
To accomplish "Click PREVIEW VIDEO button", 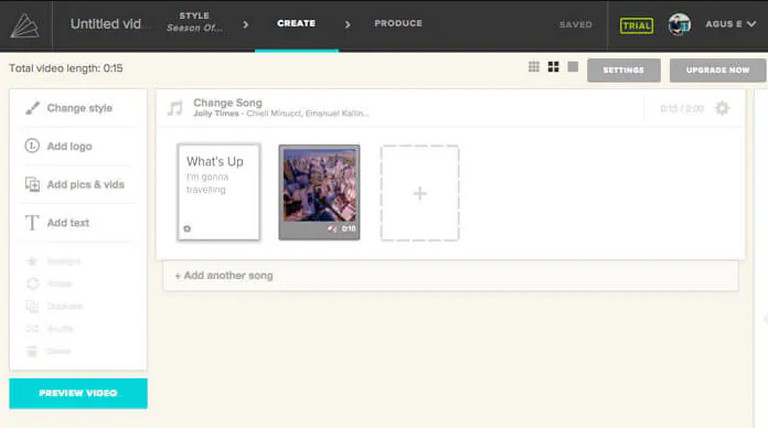I will [x=78, y=393].
